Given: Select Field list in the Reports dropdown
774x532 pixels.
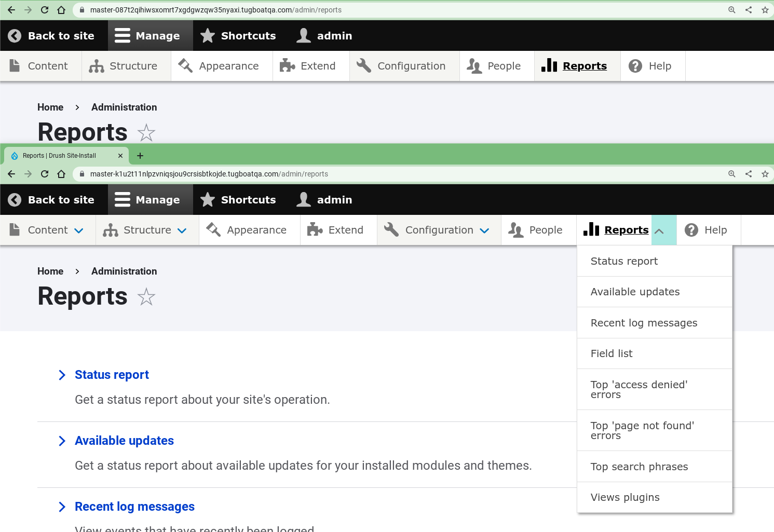Looking at the screenshot, I should coord(612,353).
